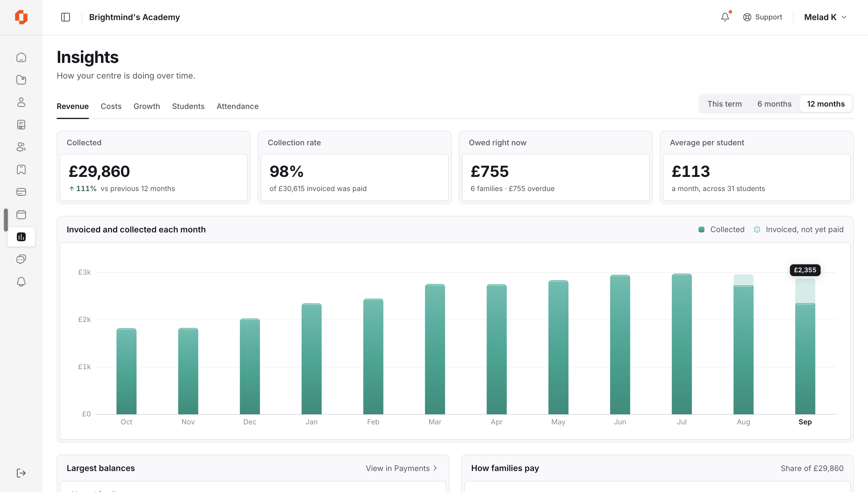
Task: Click the orange app logo
Action: tap(21, 17)
